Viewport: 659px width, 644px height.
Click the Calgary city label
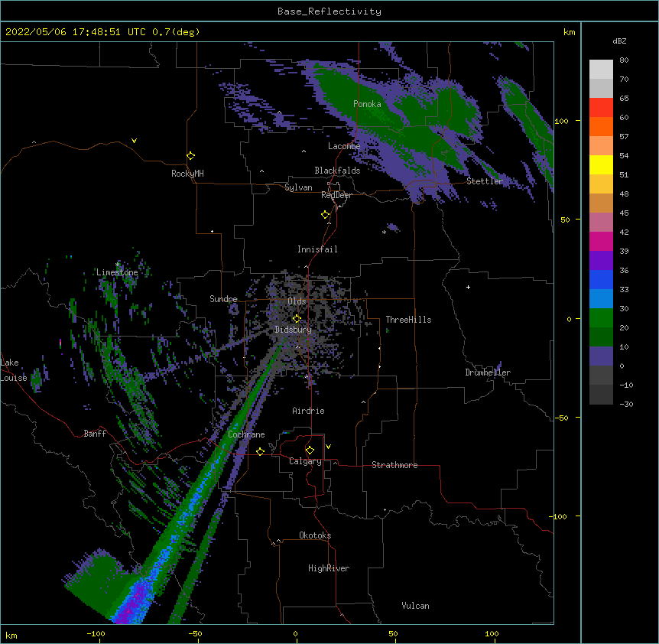[x=305, y=461]
